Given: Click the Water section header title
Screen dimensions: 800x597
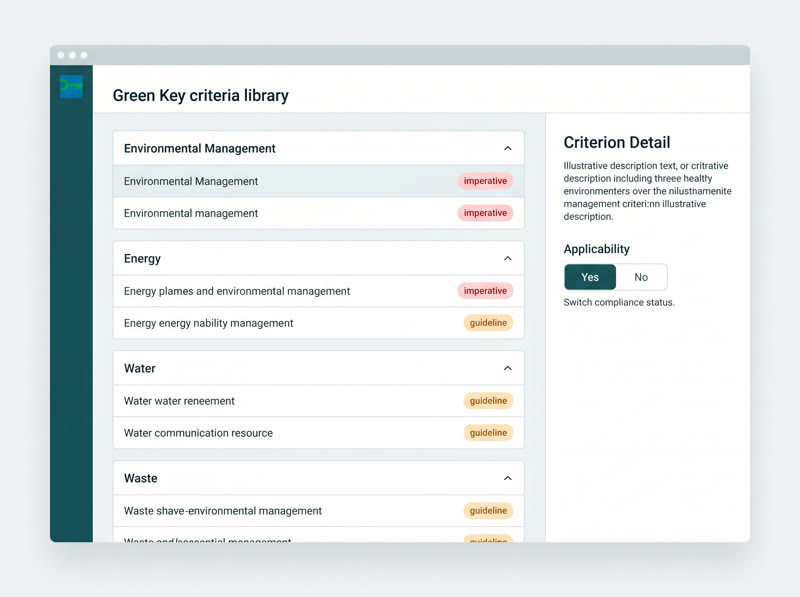Looking at the screenshot, I should pyautogui.click(x=140, y=368).
